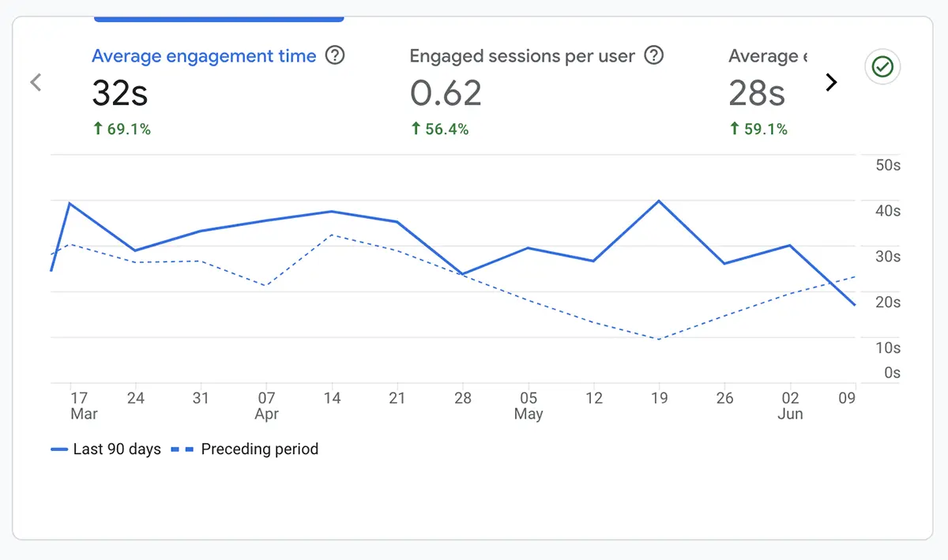Click the green up arrow beside 59.1%
This screenshot has width=948, height=560.
[x=736, y=129]
